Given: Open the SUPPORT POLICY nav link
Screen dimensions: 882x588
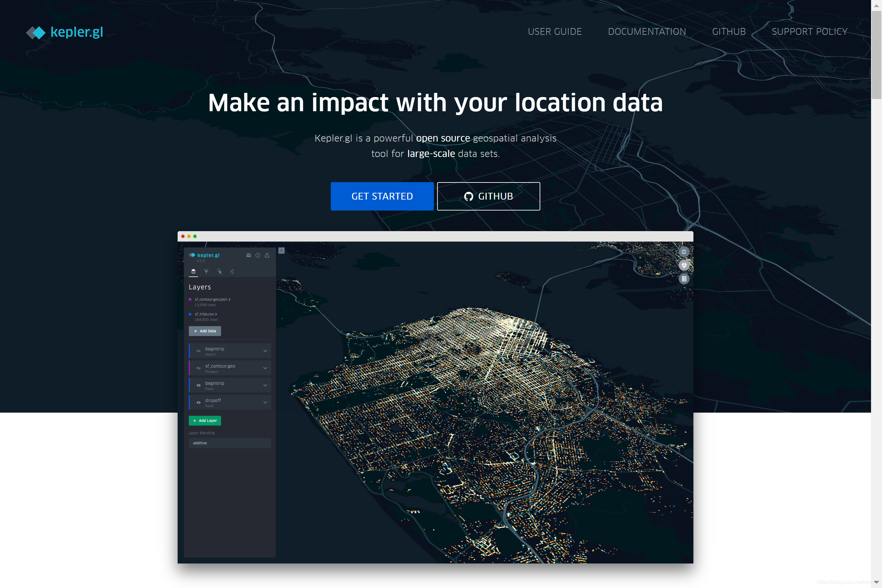Looking at the screenshot, I should tap(809, 32).
